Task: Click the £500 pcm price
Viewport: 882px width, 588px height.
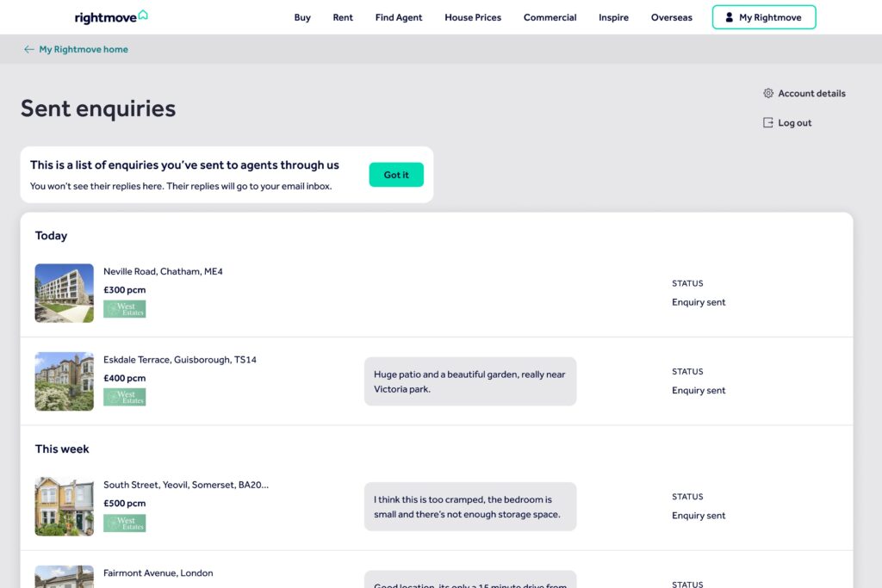Action: click(124, 503)
